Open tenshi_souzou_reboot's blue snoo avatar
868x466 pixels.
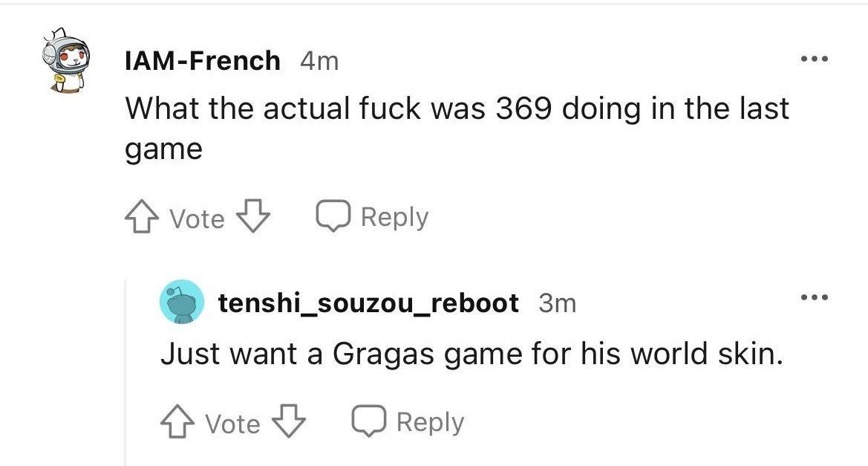(182, 302)
